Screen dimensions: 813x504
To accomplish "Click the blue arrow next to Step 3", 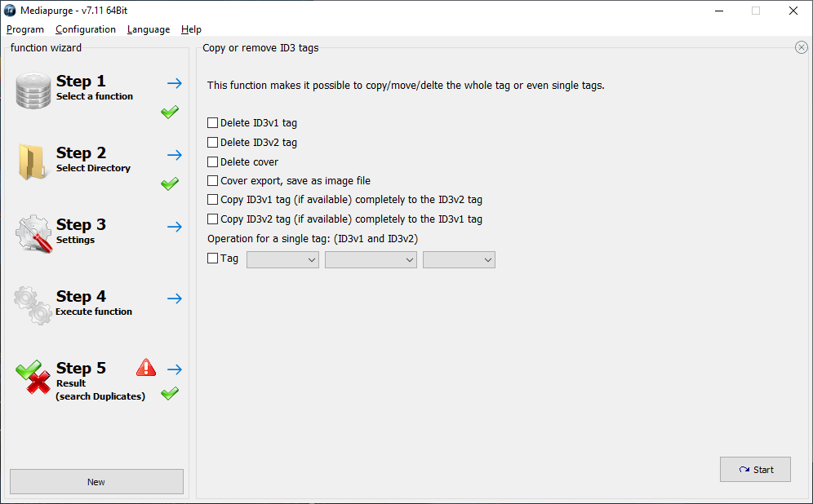I will [175, 227].
